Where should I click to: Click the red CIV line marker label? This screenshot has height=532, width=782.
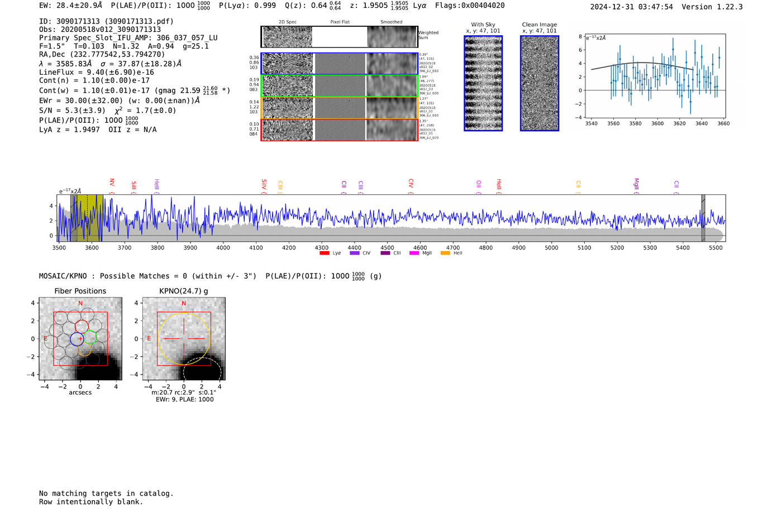(411, 186)
